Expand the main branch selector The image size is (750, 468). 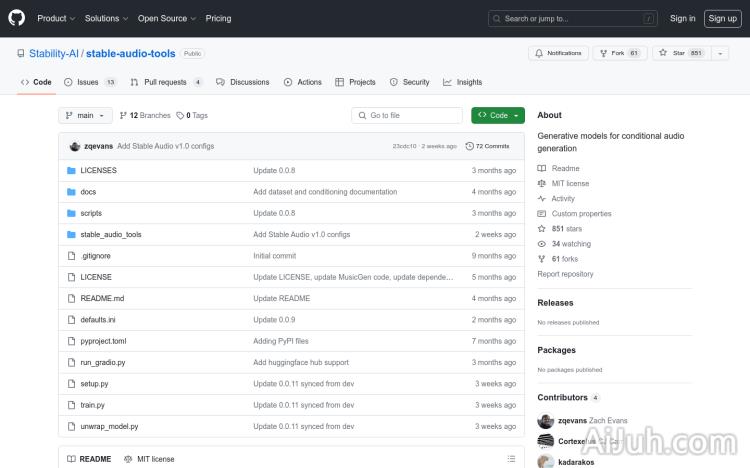(x=86, y=116)
